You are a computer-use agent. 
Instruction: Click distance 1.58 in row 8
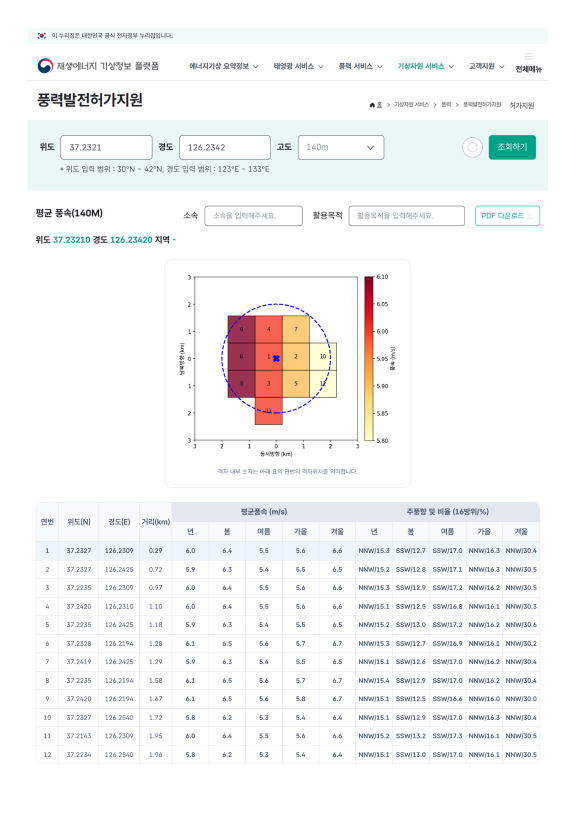[156, 681]
